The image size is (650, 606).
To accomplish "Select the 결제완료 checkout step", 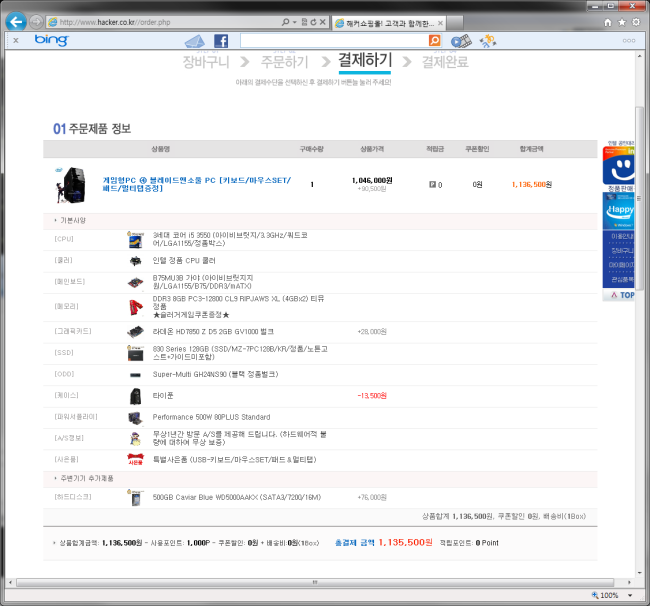I will coord(445,62).
